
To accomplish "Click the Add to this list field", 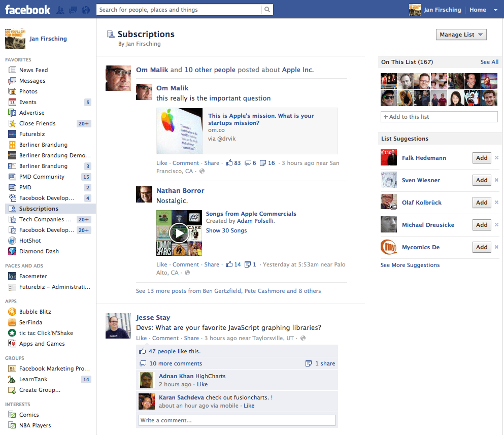I will click(439, 117).
